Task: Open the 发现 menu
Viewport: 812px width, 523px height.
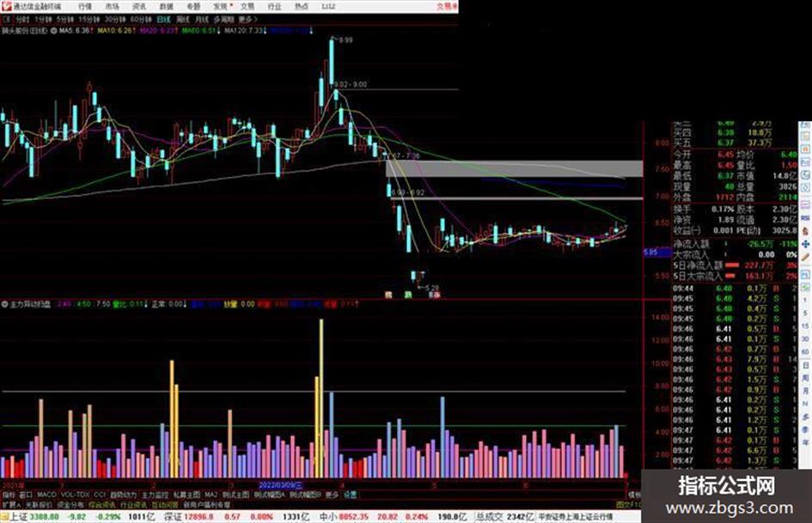Action: pos(220,7)
